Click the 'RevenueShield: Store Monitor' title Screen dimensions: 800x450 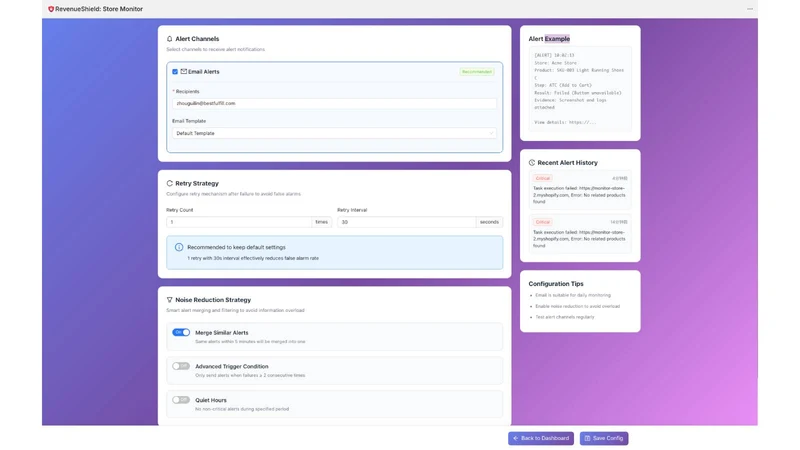click(x=99, y=9)
